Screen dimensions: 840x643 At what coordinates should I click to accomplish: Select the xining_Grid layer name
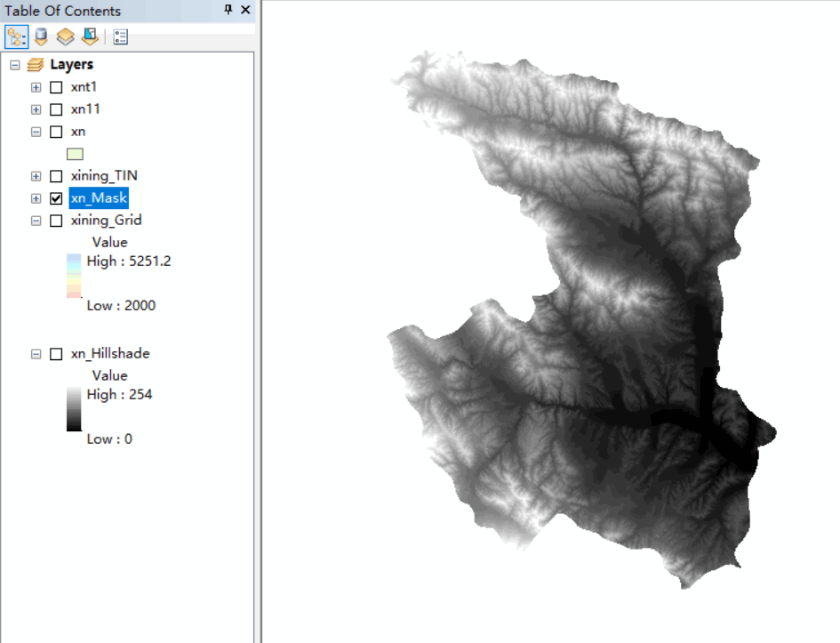tap(106, 221)
